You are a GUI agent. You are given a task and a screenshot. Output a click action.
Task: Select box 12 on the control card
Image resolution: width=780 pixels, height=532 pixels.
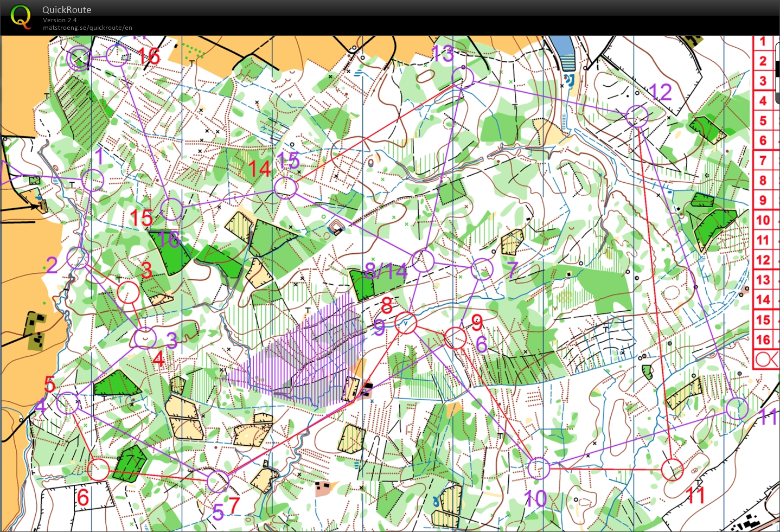pos(763,260)
